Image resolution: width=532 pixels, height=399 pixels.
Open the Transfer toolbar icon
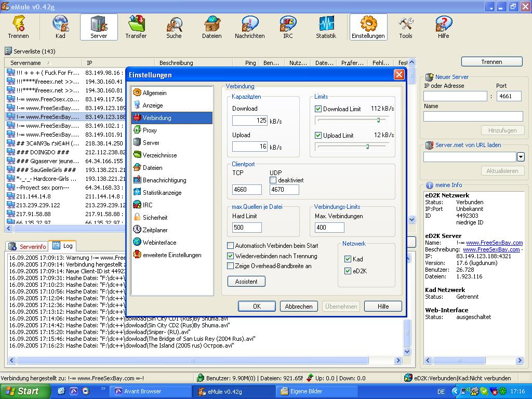click(x=136, y=27)
